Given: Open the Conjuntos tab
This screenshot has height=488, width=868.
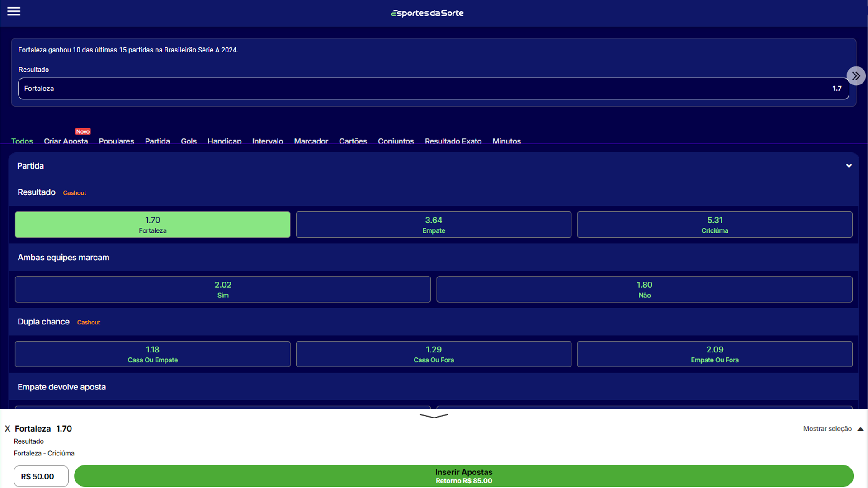Looking at the screenshot, I should click(396, 141).
